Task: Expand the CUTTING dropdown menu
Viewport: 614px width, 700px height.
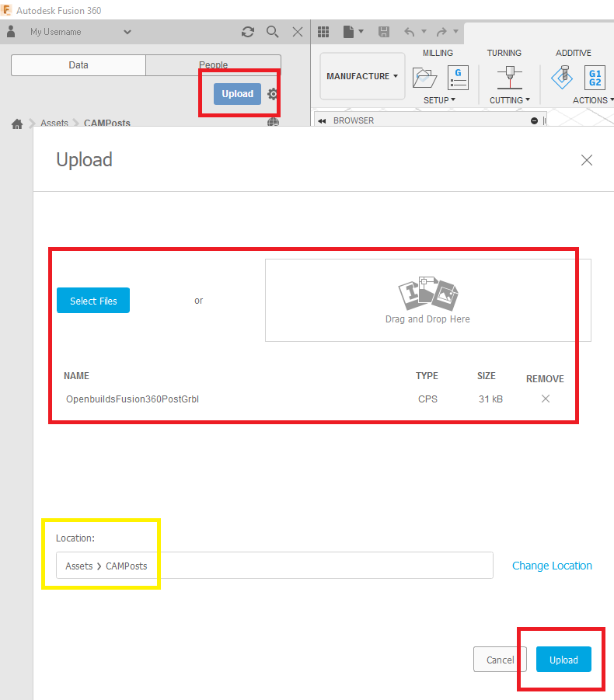Action: click(509, 100)
